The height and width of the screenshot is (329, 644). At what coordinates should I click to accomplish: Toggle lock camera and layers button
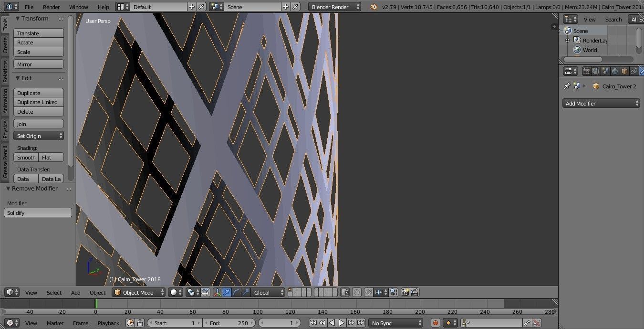[x=344, y=292]
